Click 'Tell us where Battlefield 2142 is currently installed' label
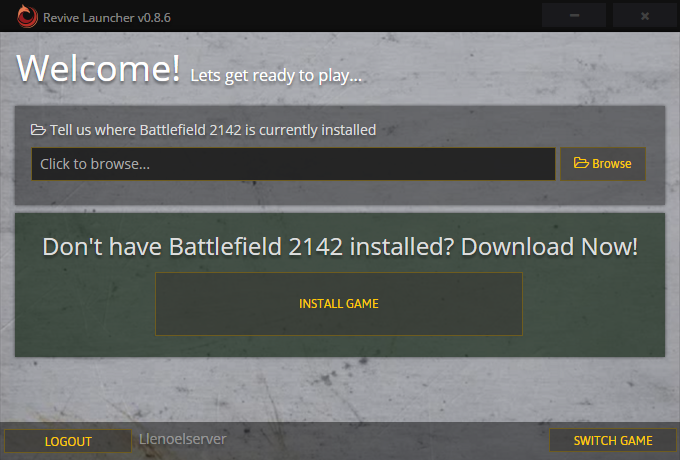680x460 pixels. [213, 130]
